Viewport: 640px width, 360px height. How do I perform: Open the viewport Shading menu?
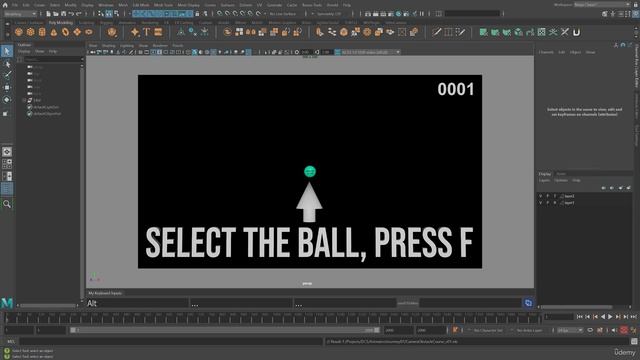[x=109, y=46]
